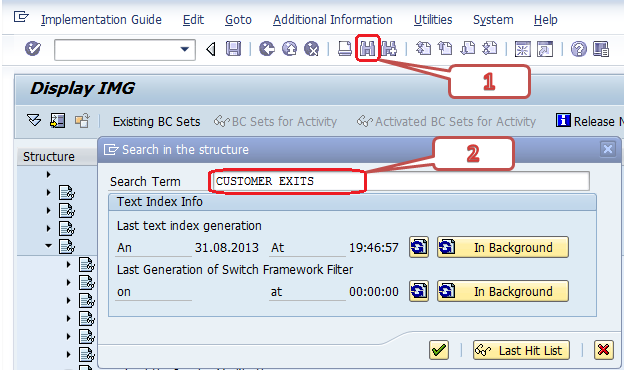This screenshot has width=624, height=370.
Task: Open the Last Hit List
Action: click(521, 350)
